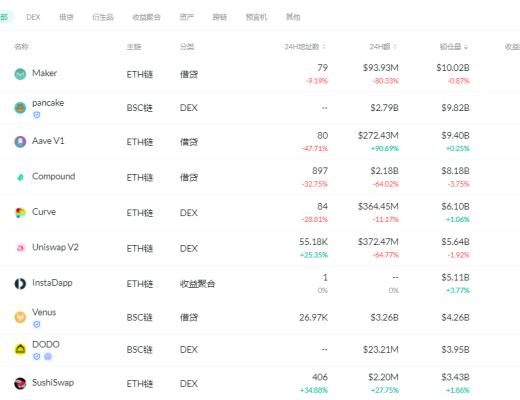This screenshot has height=400, width=520.
Task: Sort by the 24H地址数 column arrows
Action: click(x=324, y=47)
